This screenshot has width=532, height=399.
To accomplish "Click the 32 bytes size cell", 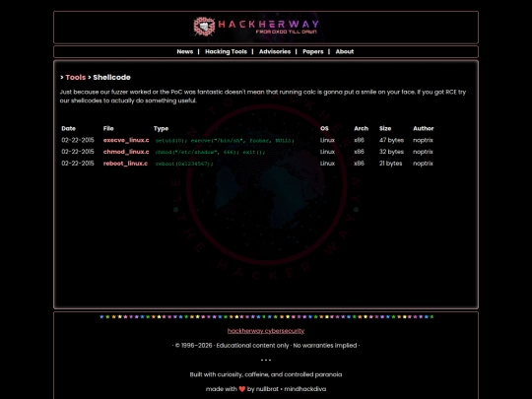I will click(391, 152).
